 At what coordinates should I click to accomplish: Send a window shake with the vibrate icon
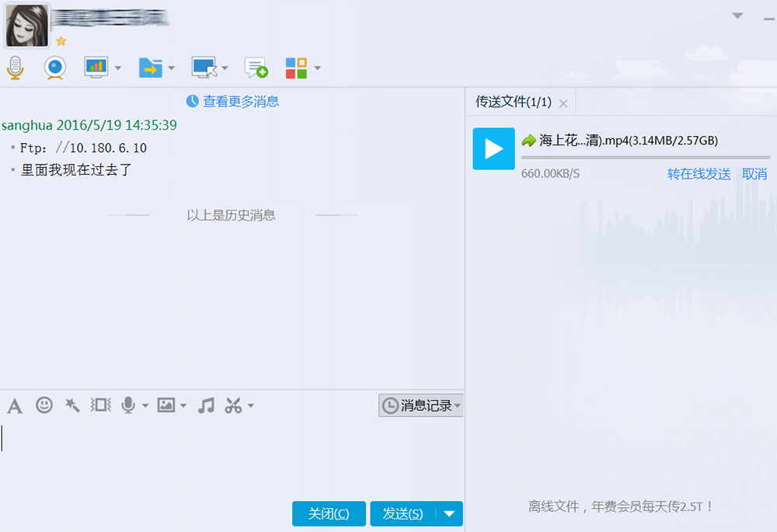coord(99,405)
